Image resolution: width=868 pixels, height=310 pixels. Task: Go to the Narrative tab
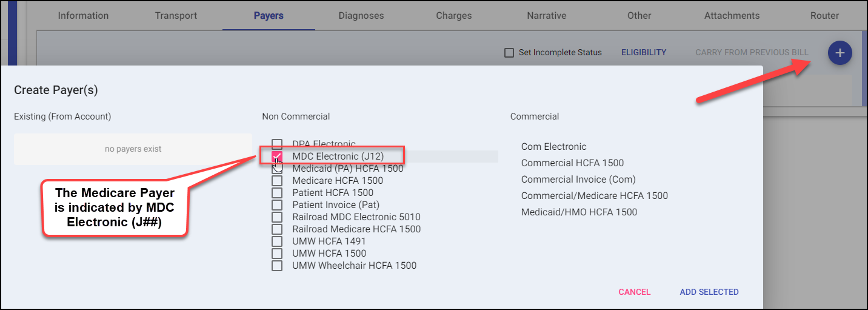(546, 16)
